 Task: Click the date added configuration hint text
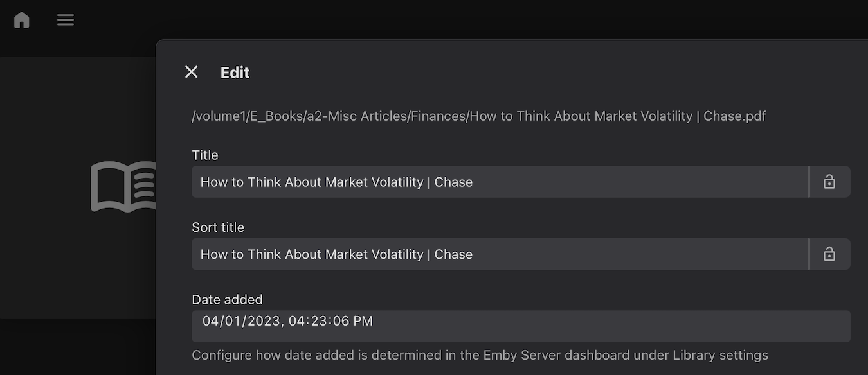pyautogui.click(x=480, y=355)
